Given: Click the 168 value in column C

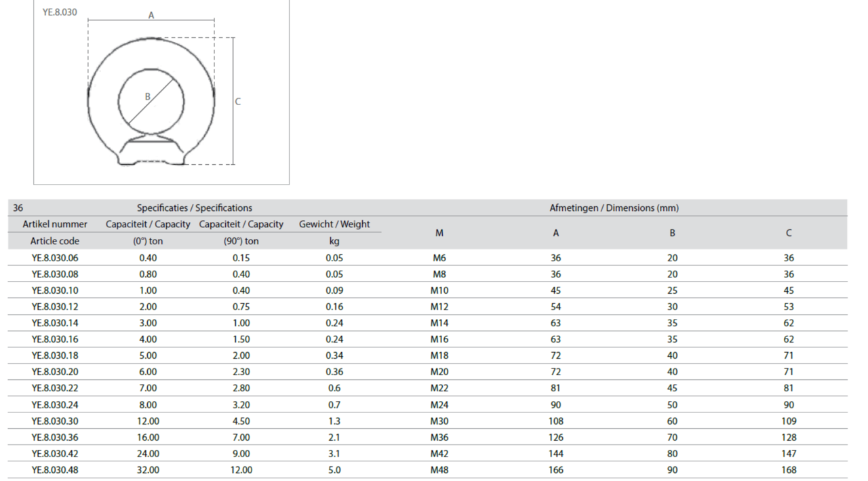Looking at the screenshot, I should pos(789,469).
